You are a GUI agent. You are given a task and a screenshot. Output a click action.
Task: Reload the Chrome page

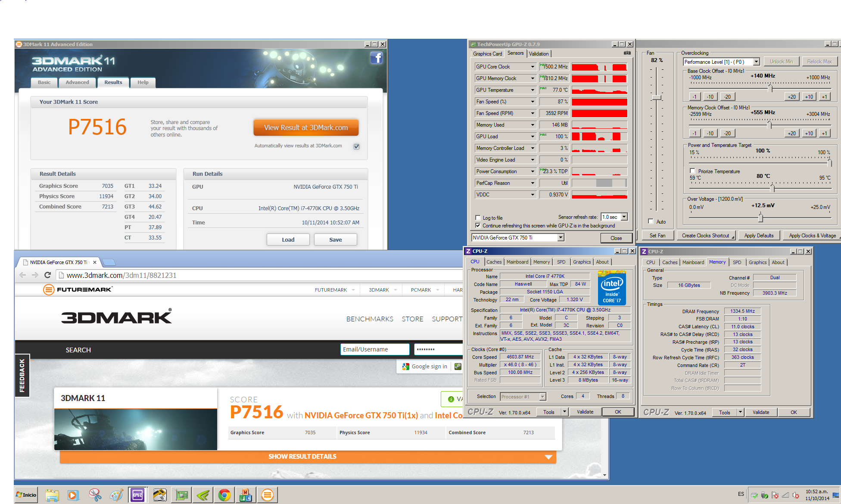click(47, 275)
